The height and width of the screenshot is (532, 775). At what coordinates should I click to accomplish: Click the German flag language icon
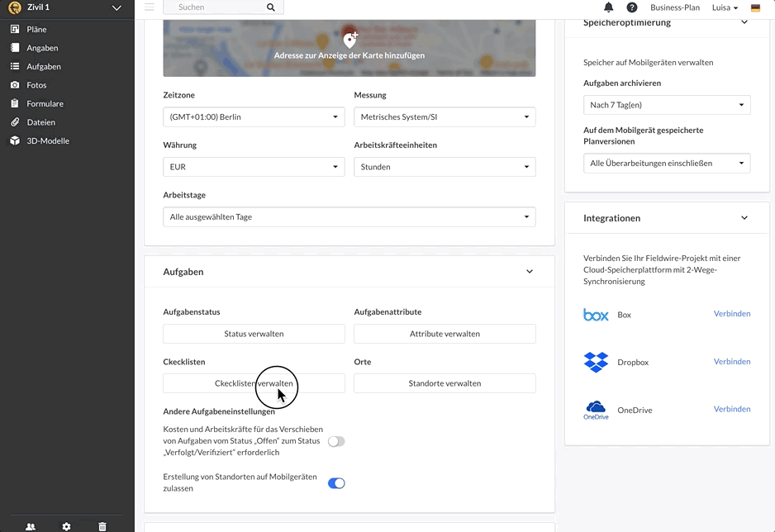click(x=755, y=7)
